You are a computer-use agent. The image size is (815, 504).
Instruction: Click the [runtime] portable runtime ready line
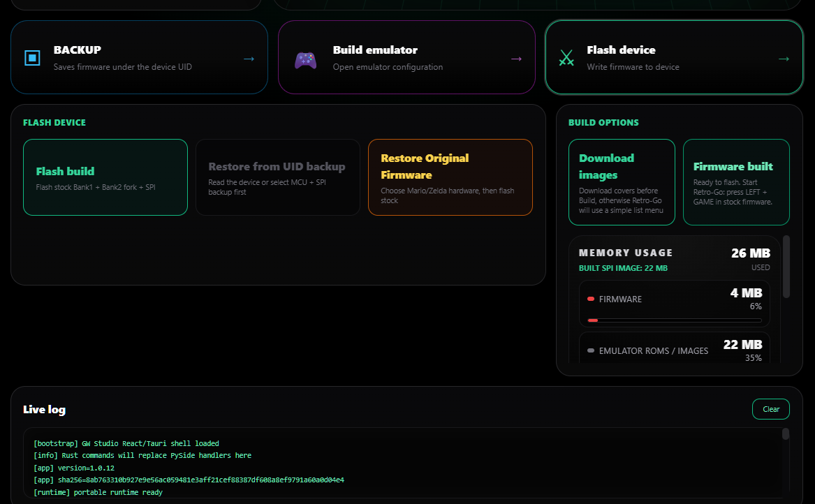click(x=98, y=492)
